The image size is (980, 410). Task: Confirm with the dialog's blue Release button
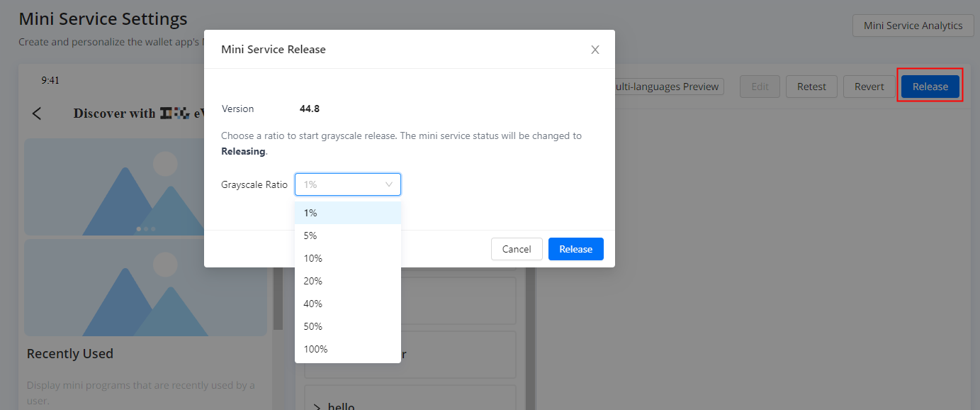(x=575, y=249)
